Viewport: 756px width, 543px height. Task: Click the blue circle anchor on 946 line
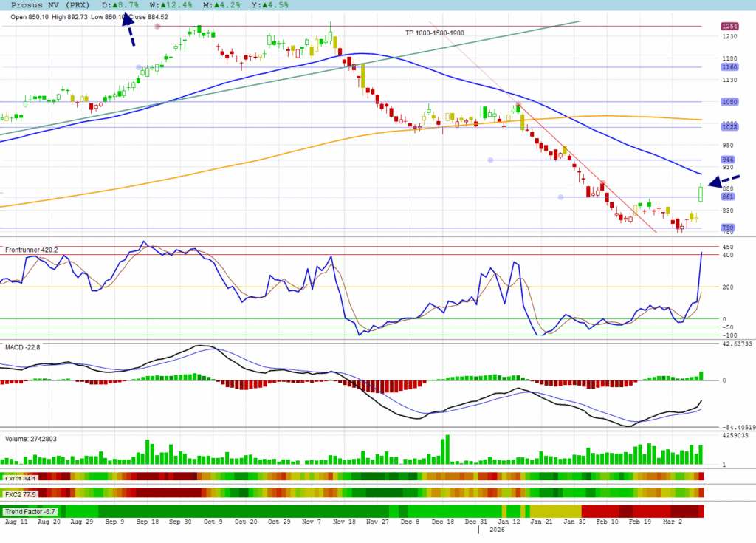pos(489,160)
